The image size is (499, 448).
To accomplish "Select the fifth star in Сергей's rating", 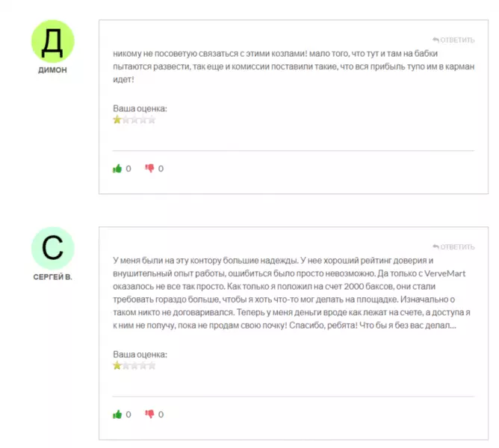I will tap(152, 366).
